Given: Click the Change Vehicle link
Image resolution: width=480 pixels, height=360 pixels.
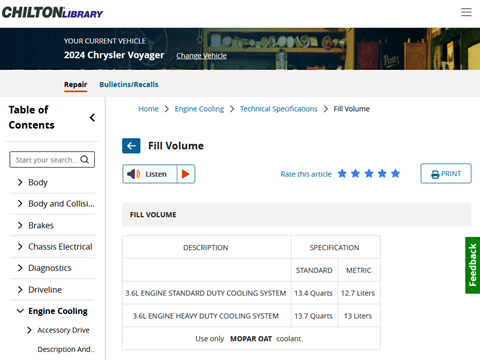Looking at the screenshot, I should coord(201,56).
